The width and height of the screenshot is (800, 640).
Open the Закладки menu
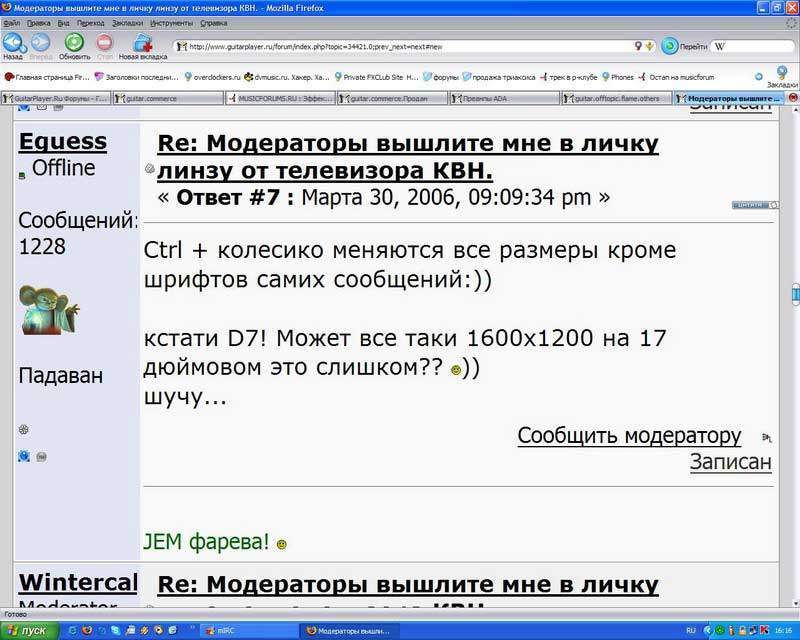coord(128,23)
